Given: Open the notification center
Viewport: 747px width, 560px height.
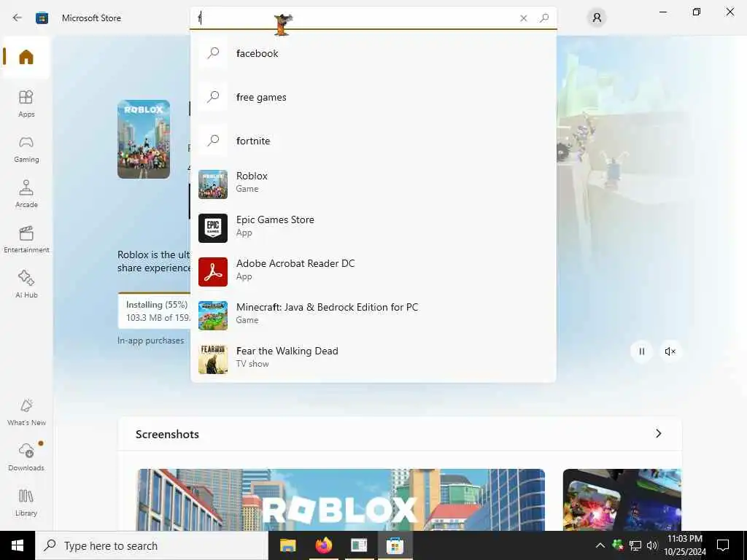Looking at the screenshot, I should tap(723, 545).
